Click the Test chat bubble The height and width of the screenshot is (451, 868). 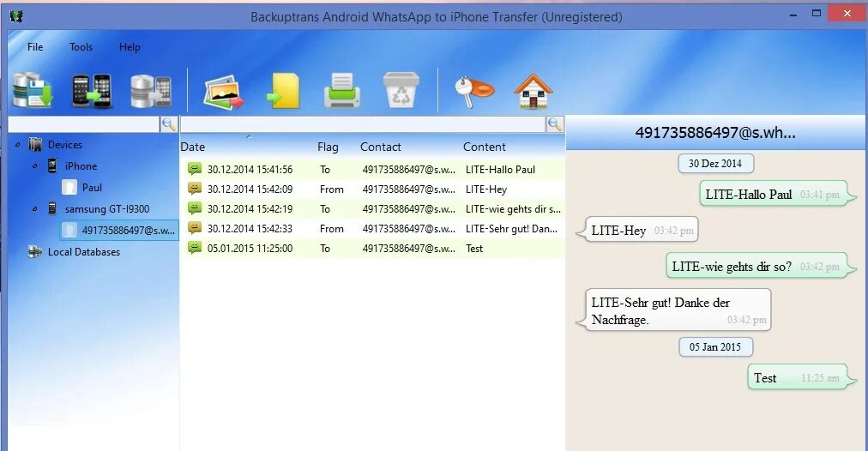tap(801, 377)
